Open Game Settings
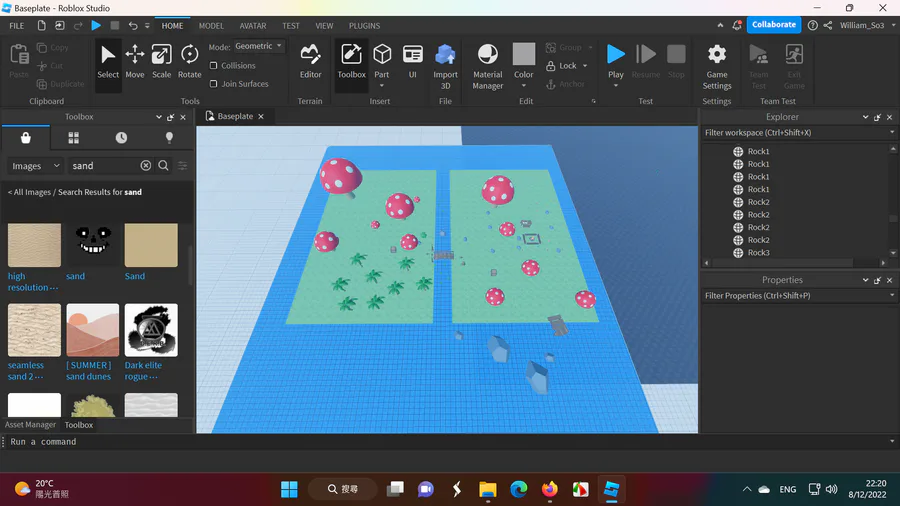The image size is (900, 506). [x=717, y=67]
